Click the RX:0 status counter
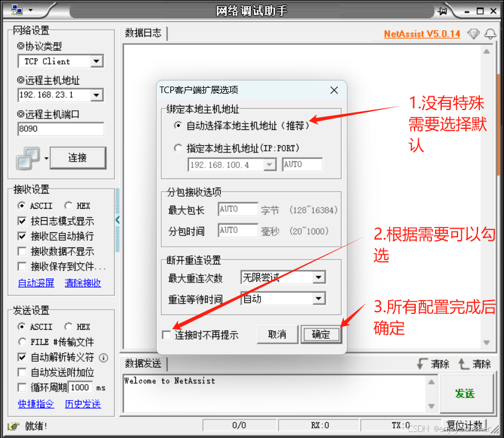Viewport: 504px width, 438px height. point(320,425)
